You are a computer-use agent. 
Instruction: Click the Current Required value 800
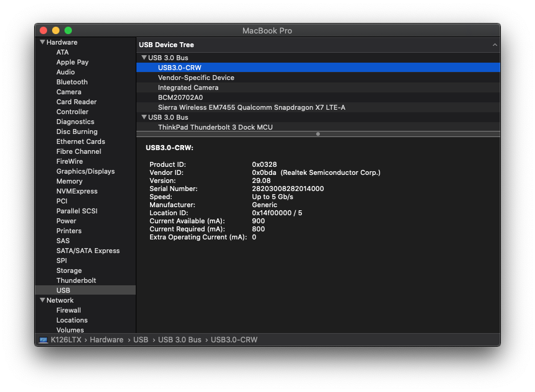(259, 229)
